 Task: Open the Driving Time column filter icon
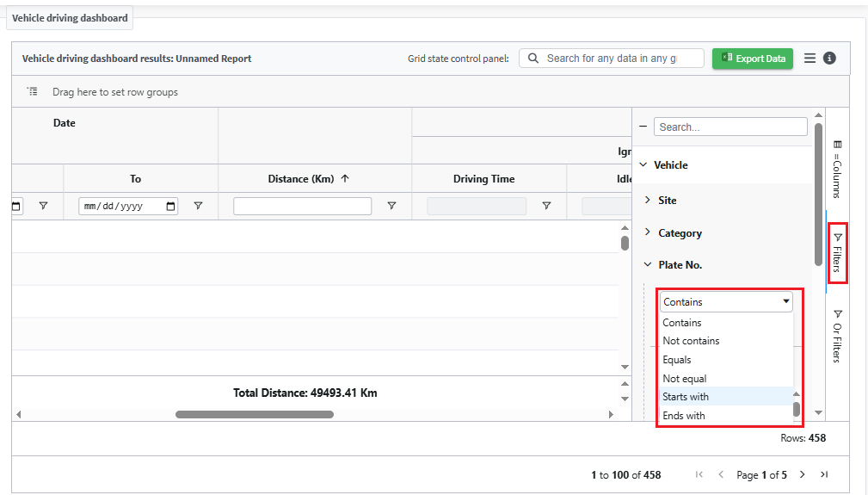point(546,207)
